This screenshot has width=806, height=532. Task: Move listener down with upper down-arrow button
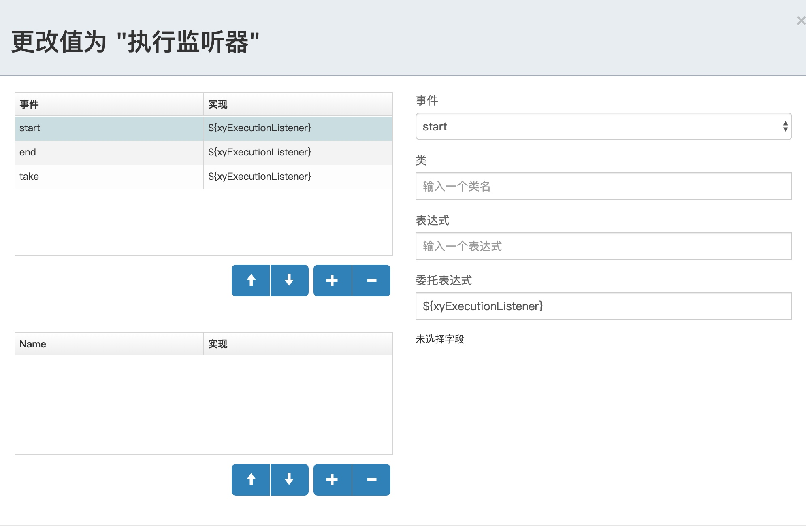(289, 281)
